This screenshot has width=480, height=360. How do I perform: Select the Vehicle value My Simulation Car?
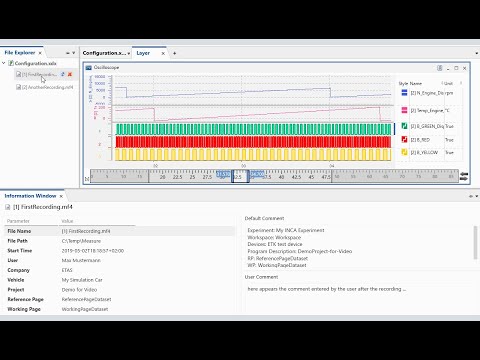[x=82, y=280]
